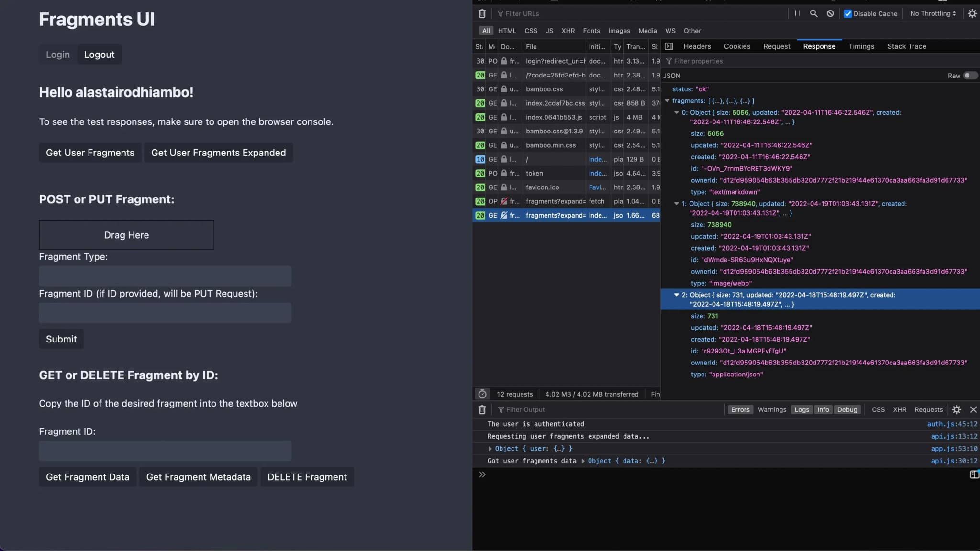Open the network search magnifier icon
This screenshot has width=980, height=551.
813,13
